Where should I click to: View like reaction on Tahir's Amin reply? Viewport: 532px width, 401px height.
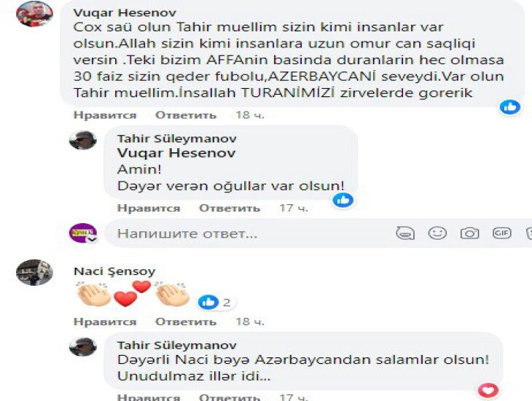click(343, 200)
